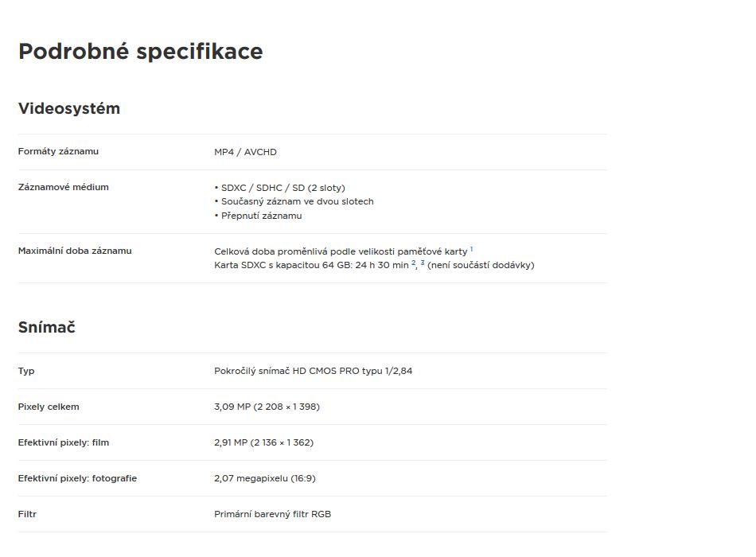This screenshot has width=756, height=557.
Task: Open footnote 1 after paměťové karty
Action: (x=472, y=249)
